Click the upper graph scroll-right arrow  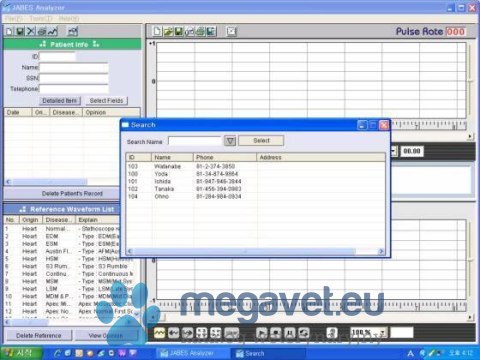(x=470, y=136)
